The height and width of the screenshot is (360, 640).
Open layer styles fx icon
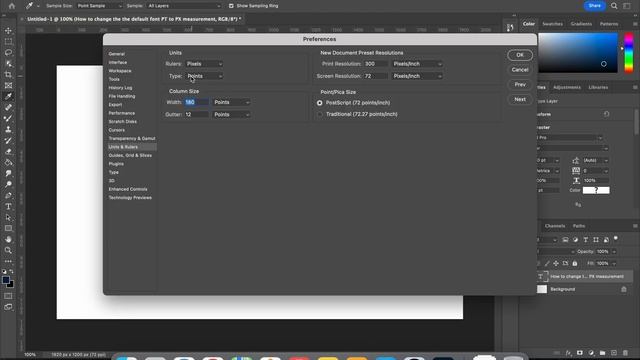click(569, 353)
